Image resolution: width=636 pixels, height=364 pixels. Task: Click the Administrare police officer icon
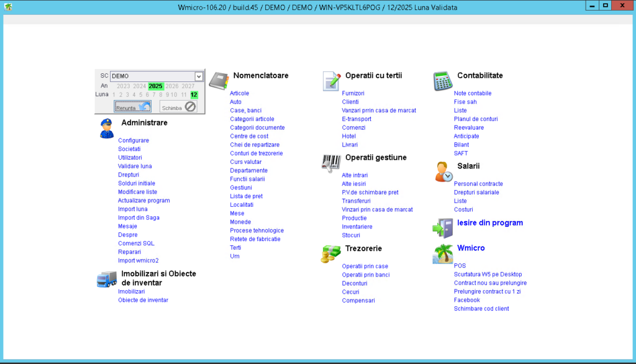point(106,128)
